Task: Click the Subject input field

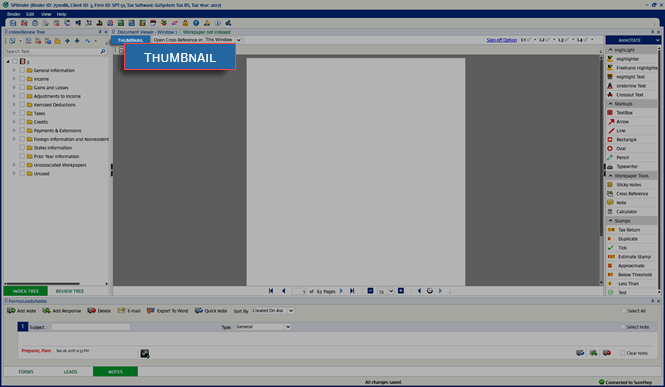Action: coord(91,327)
